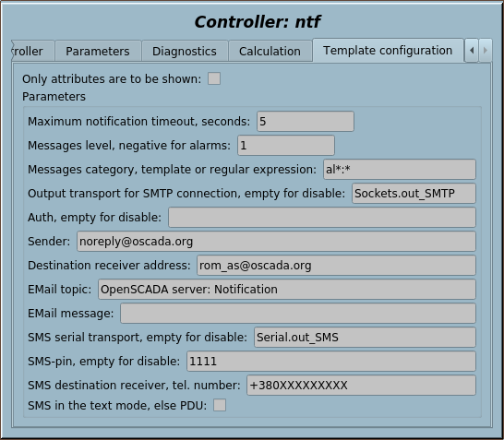
Task: Click 'Messages level, negative for alarms:' label
Action: tap(129, 146)
